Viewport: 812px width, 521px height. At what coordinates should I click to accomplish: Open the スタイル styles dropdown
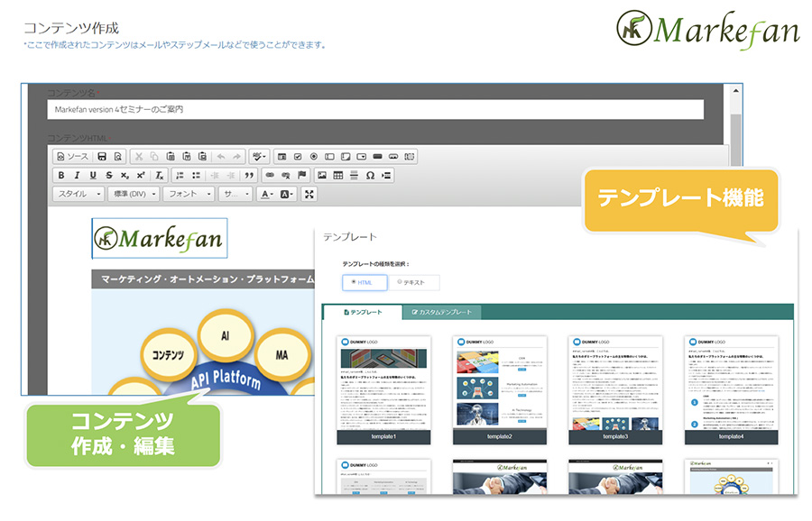[78, 194]
